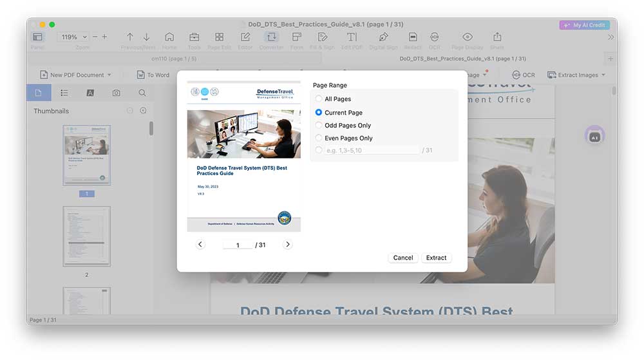Select the Outline list panel tab

pos(64,93)
